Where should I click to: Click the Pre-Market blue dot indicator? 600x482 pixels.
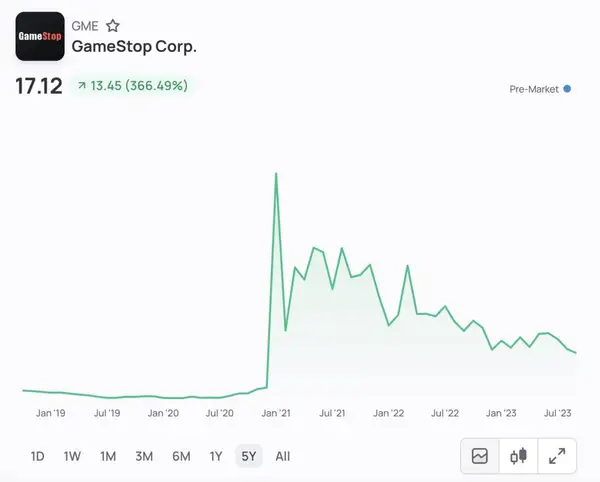click(x=567, y=89)
